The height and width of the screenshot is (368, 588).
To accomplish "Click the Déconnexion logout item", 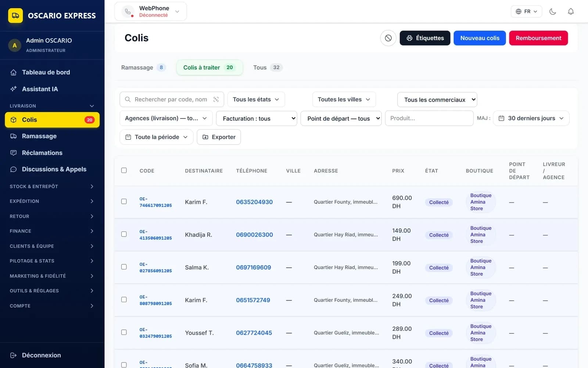I will point(52,355).
